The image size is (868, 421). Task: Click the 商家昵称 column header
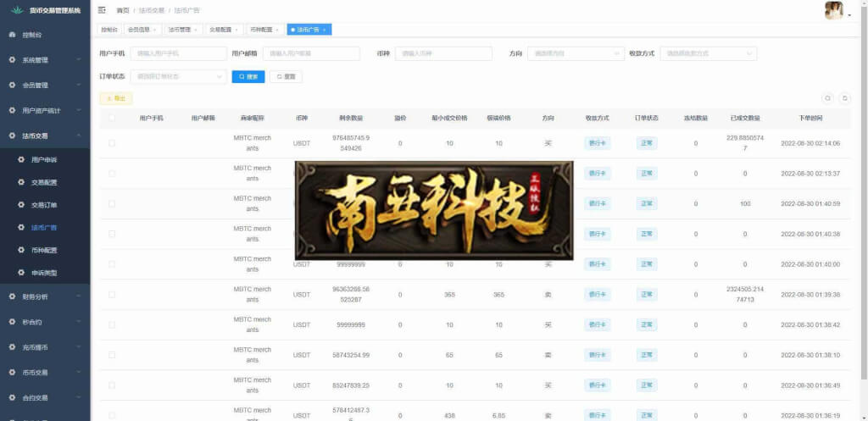[253, 118]
